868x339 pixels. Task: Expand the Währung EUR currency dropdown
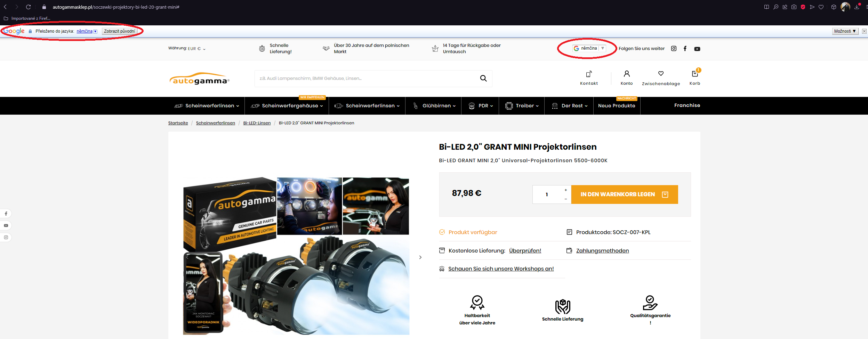196,49
